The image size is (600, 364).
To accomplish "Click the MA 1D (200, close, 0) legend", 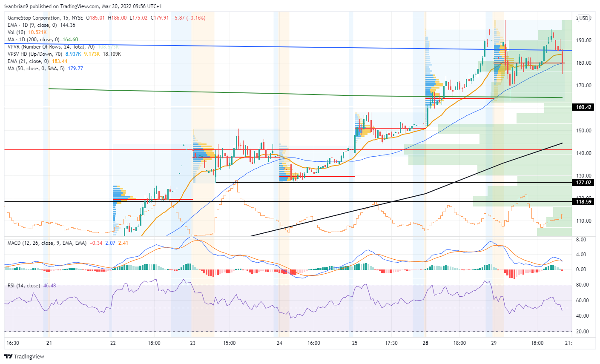I will pos(43,40).
